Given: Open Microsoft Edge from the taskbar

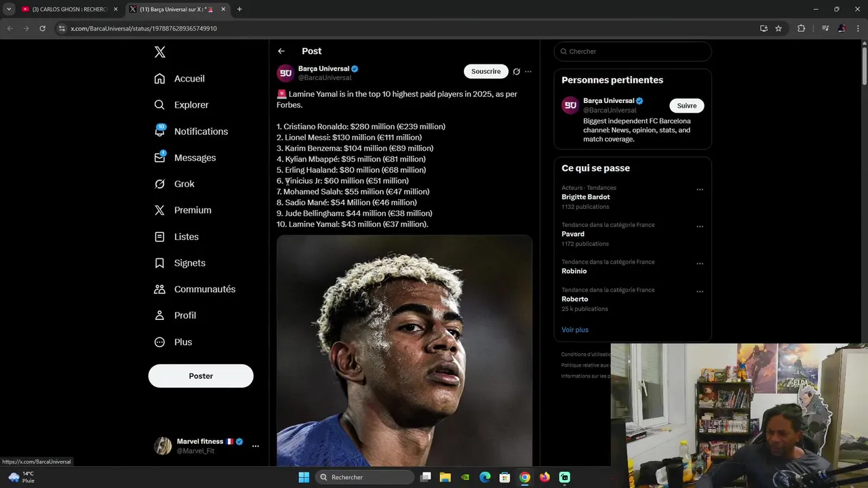Looking at the screenshot, I should (x=485, y=477).
